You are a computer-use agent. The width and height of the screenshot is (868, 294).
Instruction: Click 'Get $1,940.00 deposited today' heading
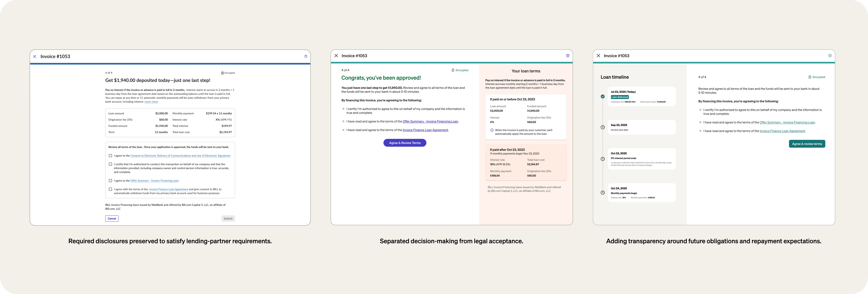point(158,80)
